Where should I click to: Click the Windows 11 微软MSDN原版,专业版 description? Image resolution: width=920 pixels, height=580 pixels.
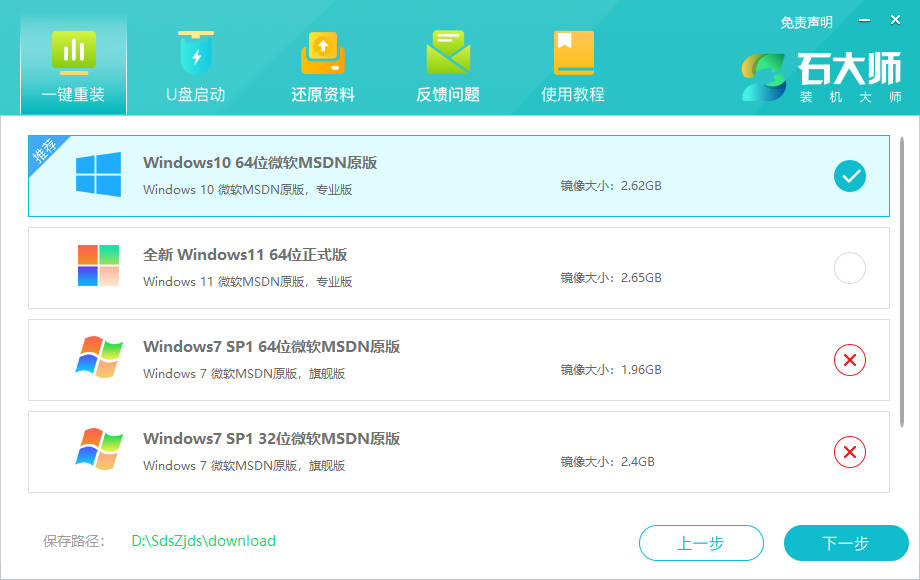point(248,282)
